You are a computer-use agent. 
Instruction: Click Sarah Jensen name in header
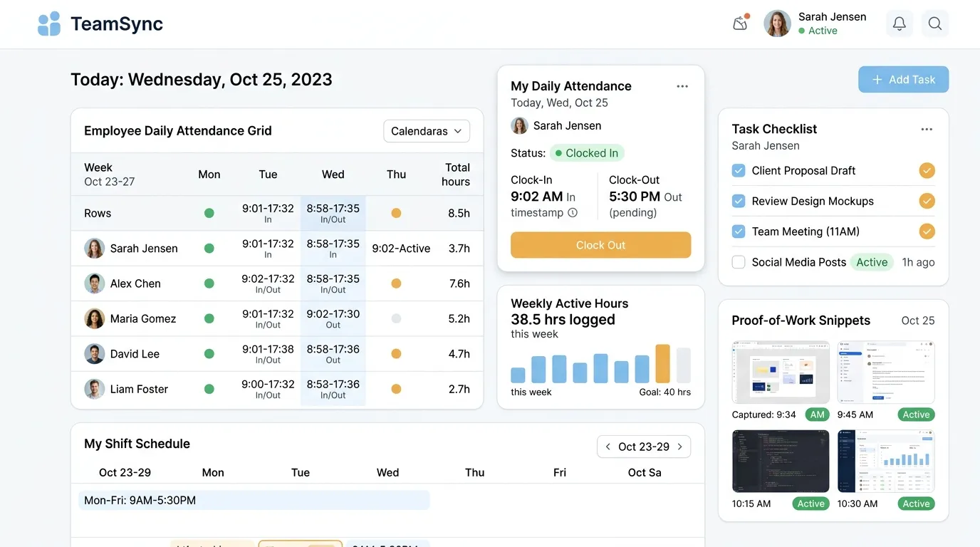(x=832, y=16)
